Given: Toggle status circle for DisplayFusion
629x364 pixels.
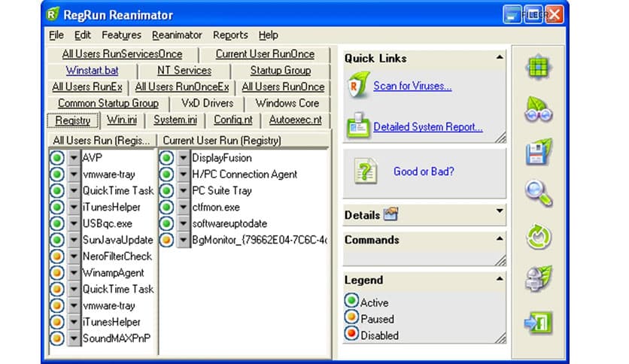Looking at the screenshot, I should tap(166, 157).
